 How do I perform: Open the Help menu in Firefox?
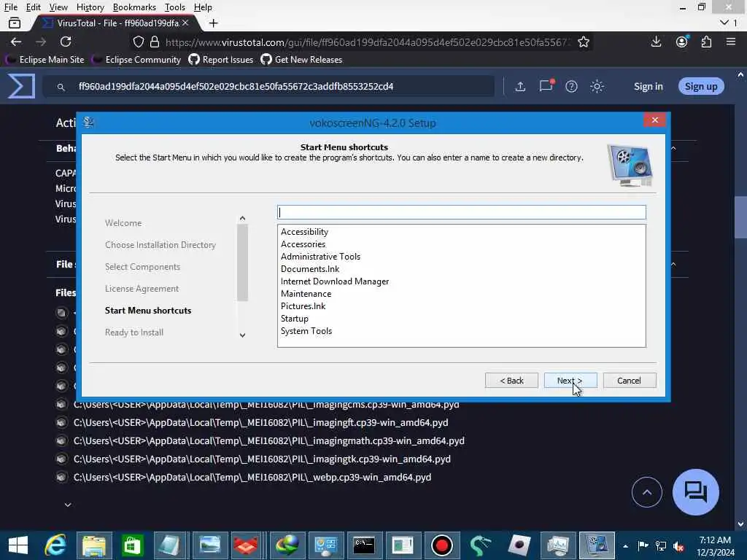[203, 7]
